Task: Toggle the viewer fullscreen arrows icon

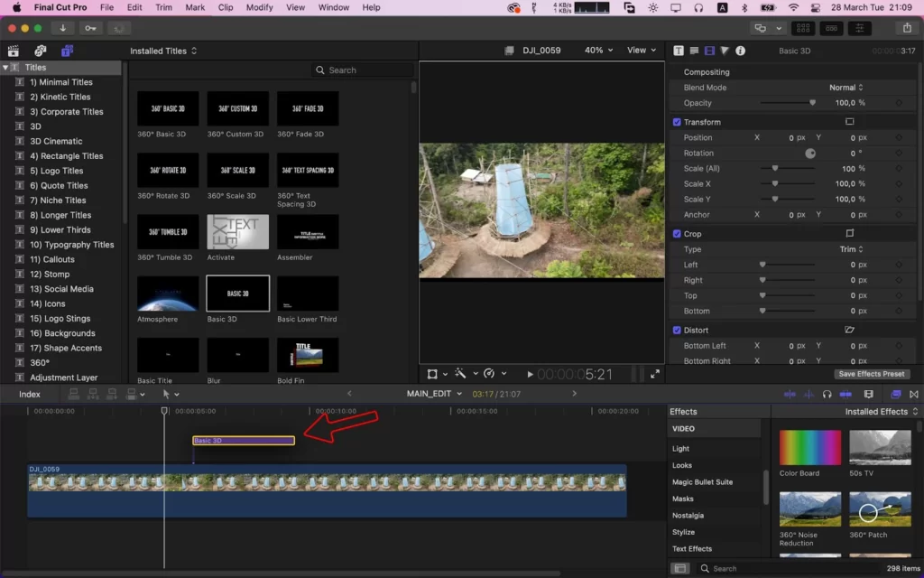Action: [x=655, y=374]
